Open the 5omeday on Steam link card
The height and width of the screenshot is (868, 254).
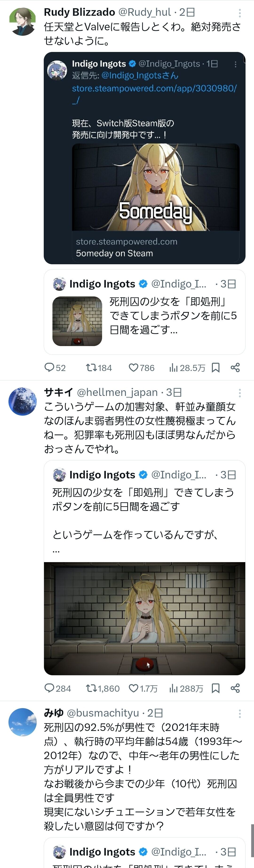tap(156, 247)
